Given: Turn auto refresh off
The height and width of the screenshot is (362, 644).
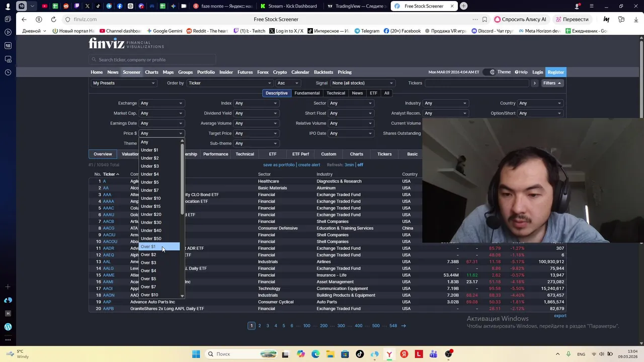Looking at the screenshot, I should (360, 165).
